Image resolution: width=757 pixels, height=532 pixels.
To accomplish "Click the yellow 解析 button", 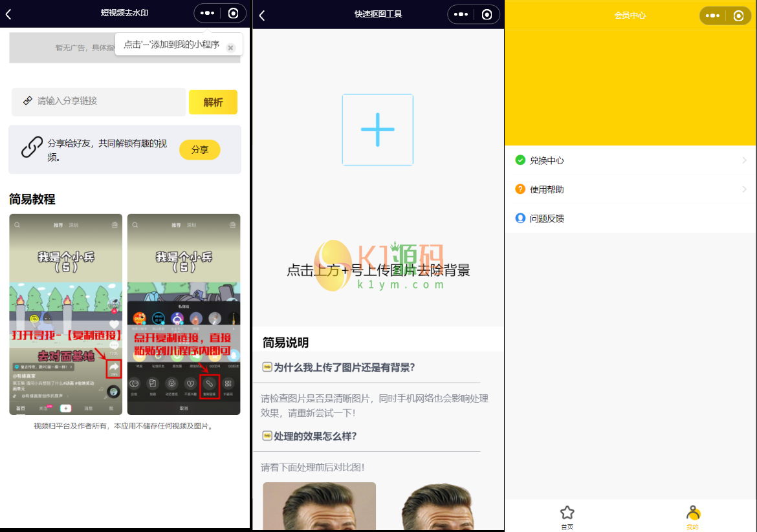I will [x=213, y=101].
